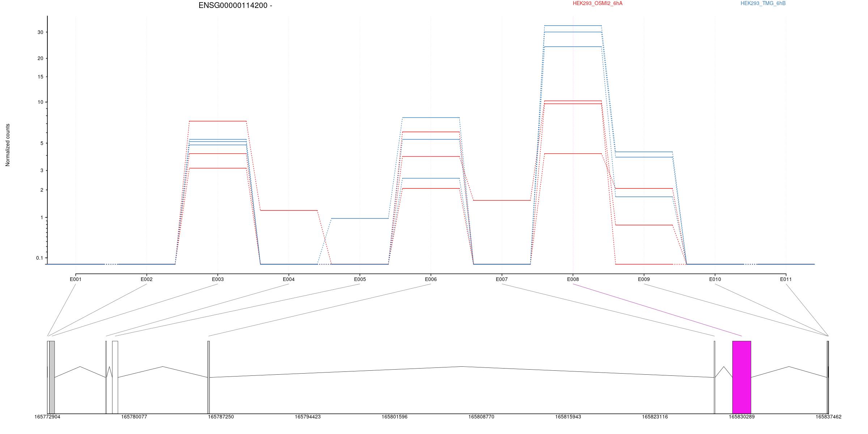Click the Normalized counts axis label
The height and width of the screenshot is (434, 868).
click(x=8, y=145)
